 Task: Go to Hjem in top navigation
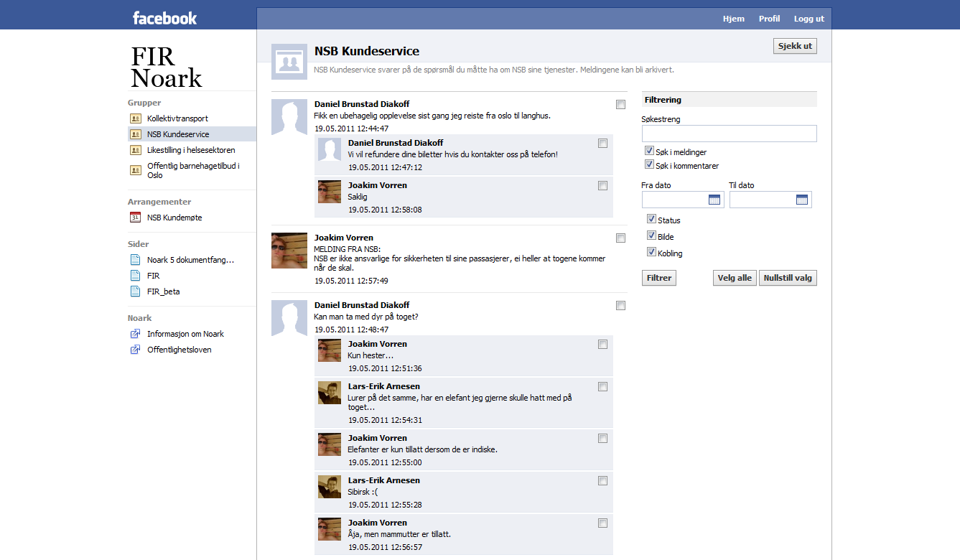coord(734,19)
